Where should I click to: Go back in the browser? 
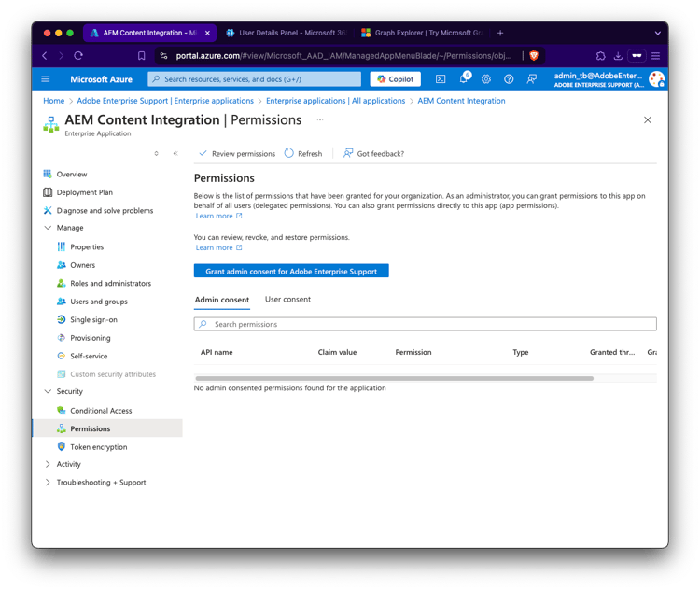click(x=45, y=55)
